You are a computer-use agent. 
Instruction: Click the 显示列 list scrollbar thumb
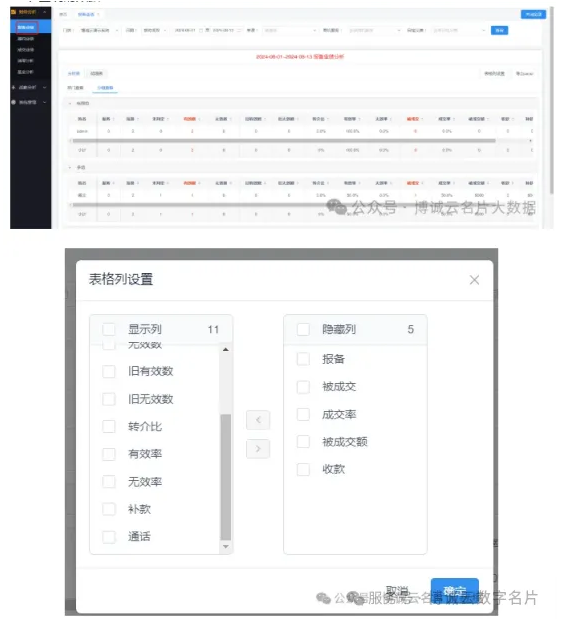click(226, 476)
